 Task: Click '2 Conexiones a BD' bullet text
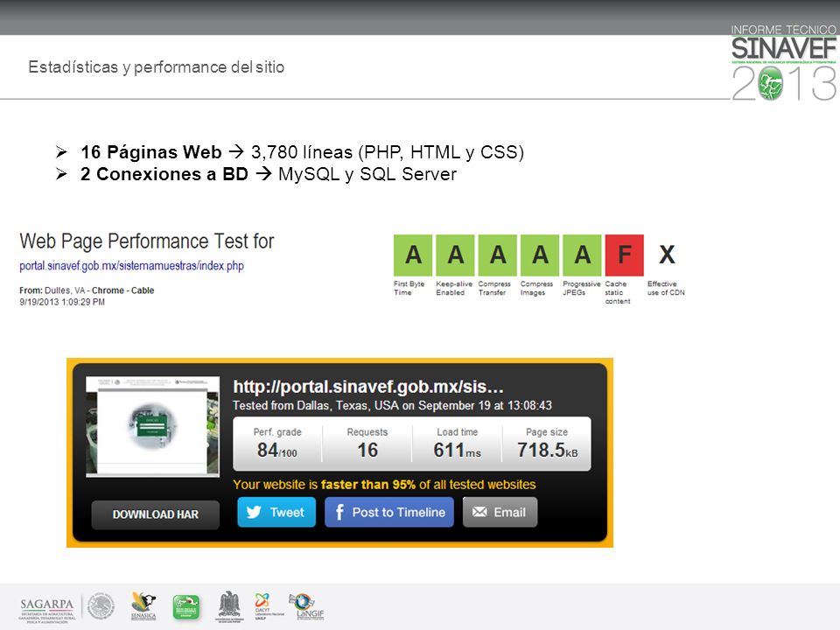(x=164, y=174)
